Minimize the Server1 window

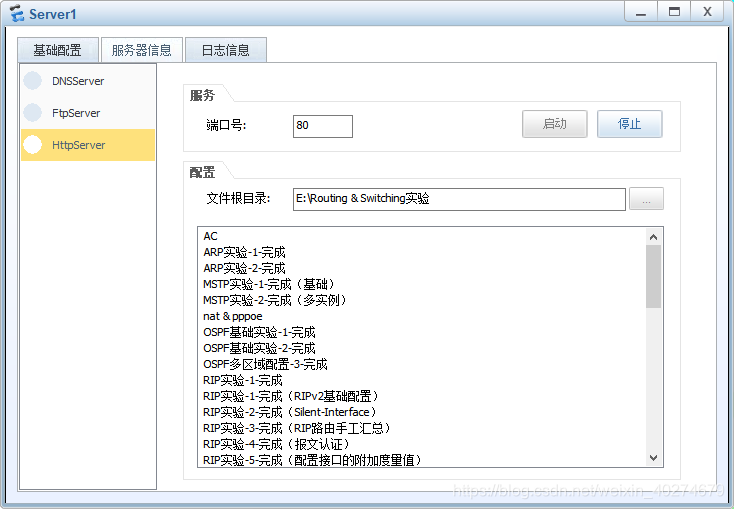pos(641,12)
